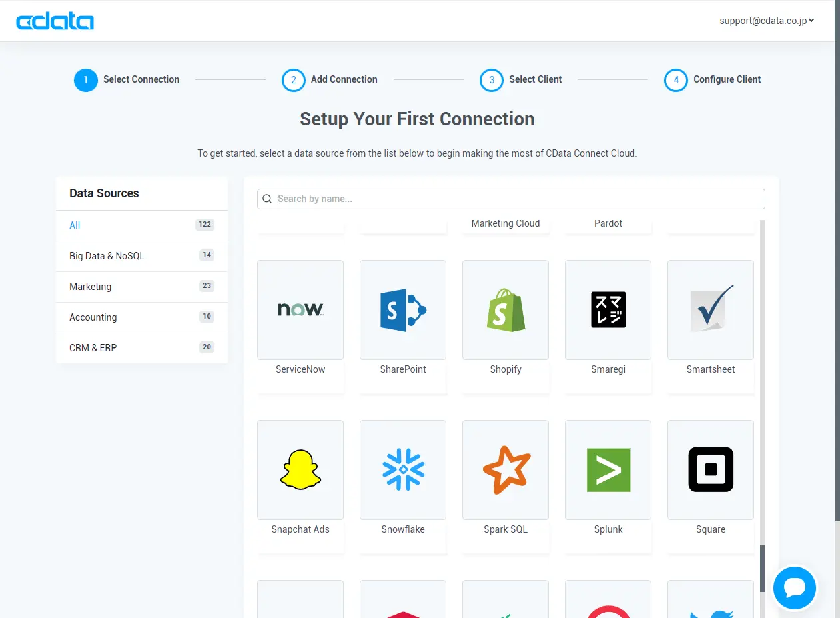Image resolution: width=840 pixels, height=618 pixels.
Task: Choose the Snapchat Ads ghost icon
Action: point(300,469)
